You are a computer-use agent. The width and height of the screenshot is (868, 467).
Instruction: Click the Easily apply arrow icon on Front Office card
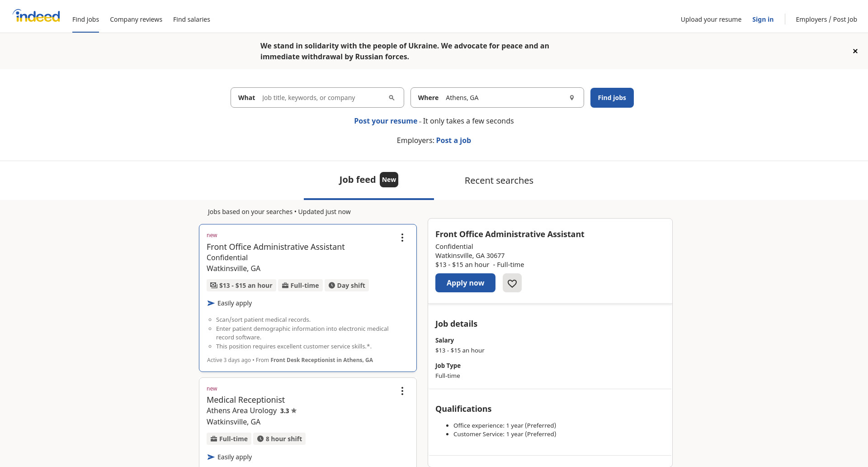[211, 303]
